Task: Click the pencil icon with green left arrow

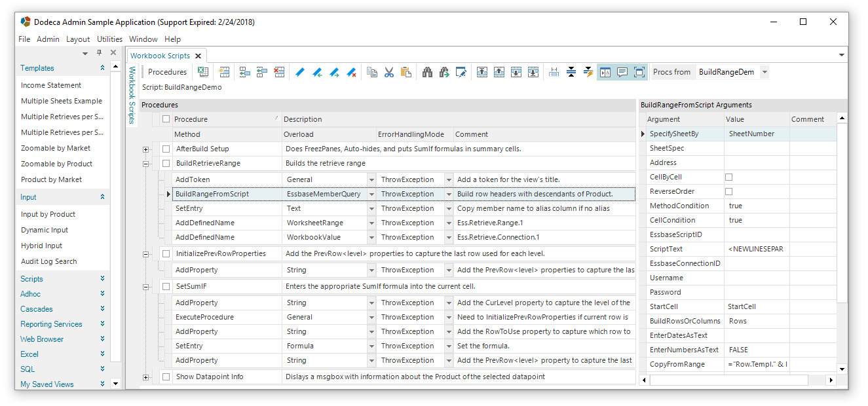Action: pyautogui.click(x=317, y=72)
